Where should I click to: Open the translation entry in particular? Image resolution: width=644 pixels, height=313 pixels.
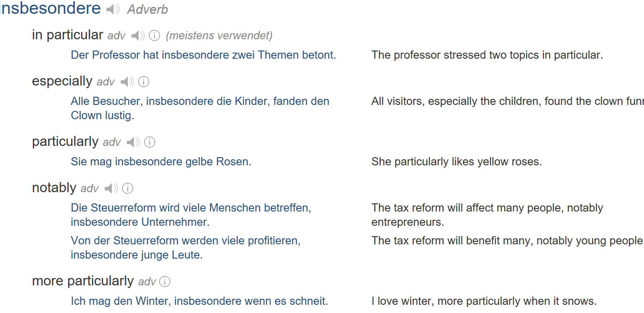coord(67,35)
